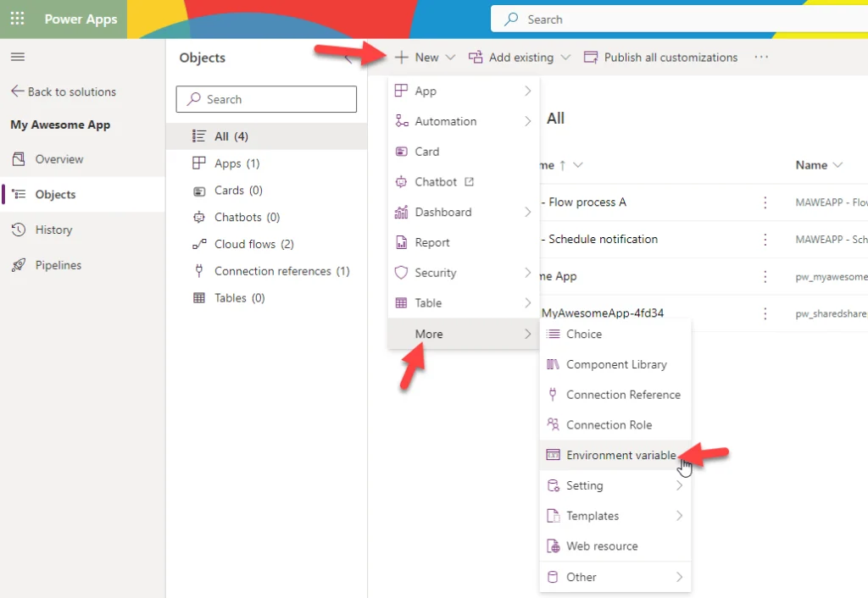Click the Component Library books icon
This screenshot has width=868, height=598.
click(x=553, y=364)
